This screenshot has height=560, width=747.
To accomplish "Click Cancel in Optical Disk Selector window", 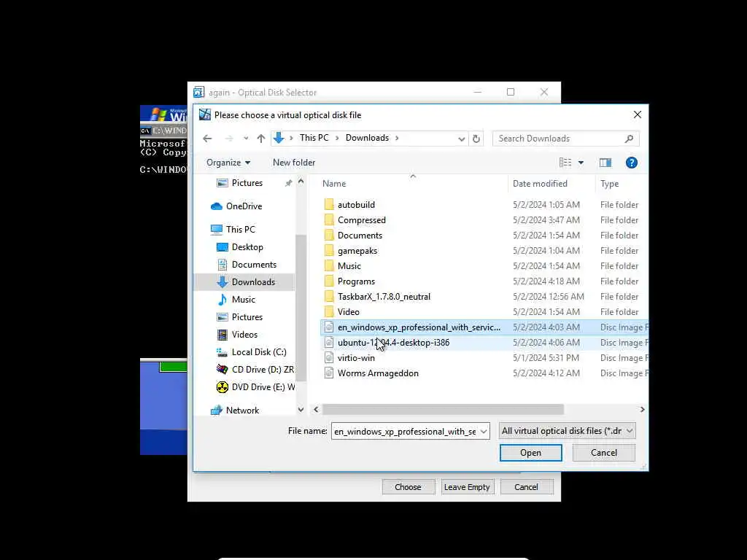I will point(526,487).
